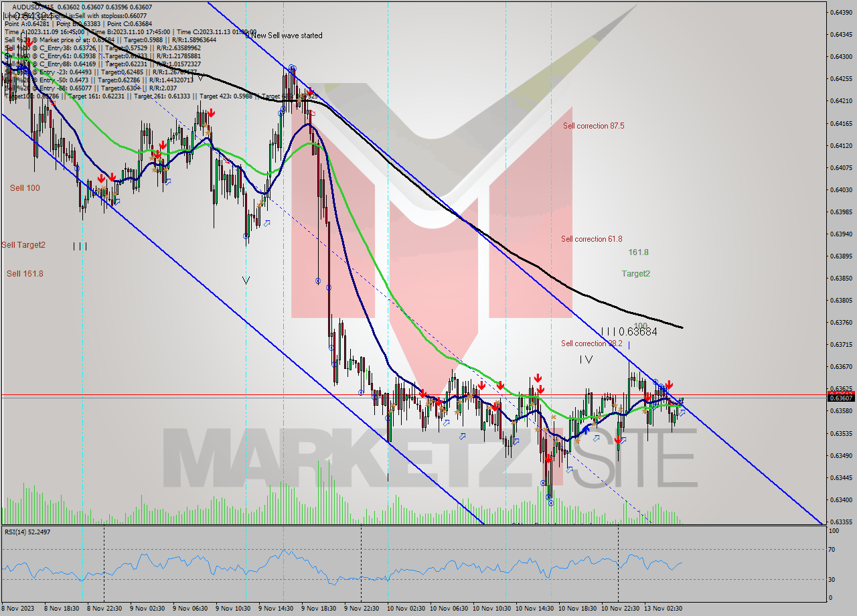The width and height of the screenshot is (857, 616).
Task: Click the 0.63760 price axis value
Action: point(841,322)
